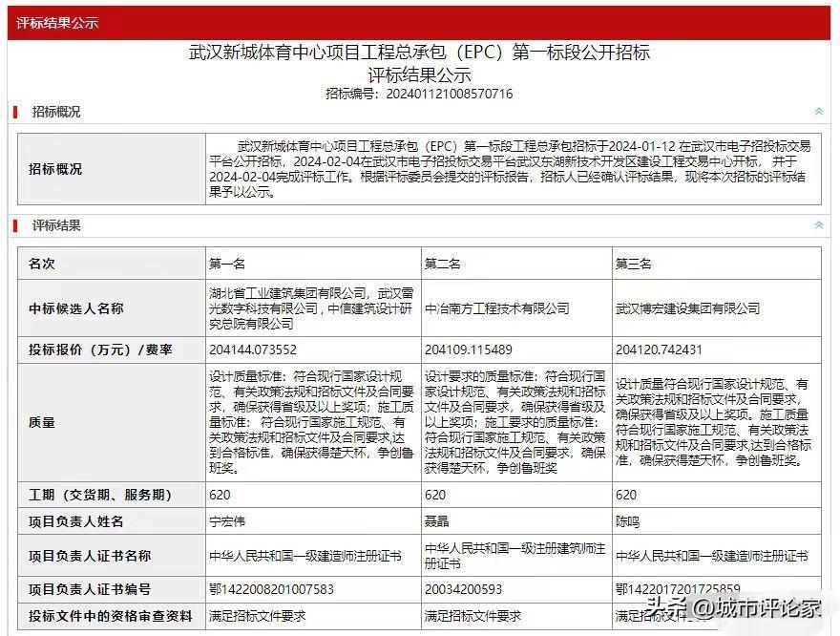The height and width of the screenshot is (636, 840).
Task: Click project manager name 聂晶
Action: click(436, 522)
